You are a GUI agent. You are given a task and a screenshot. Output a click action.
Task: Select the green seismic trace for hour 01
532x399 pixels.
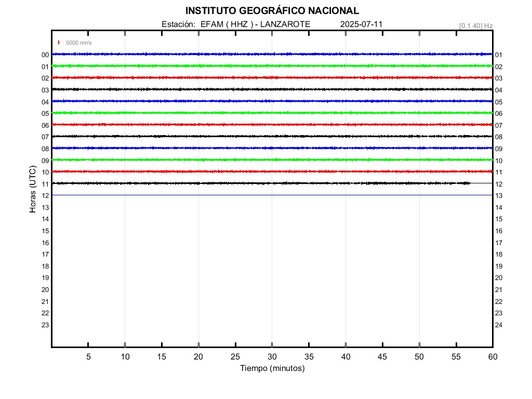coord(272,66)
